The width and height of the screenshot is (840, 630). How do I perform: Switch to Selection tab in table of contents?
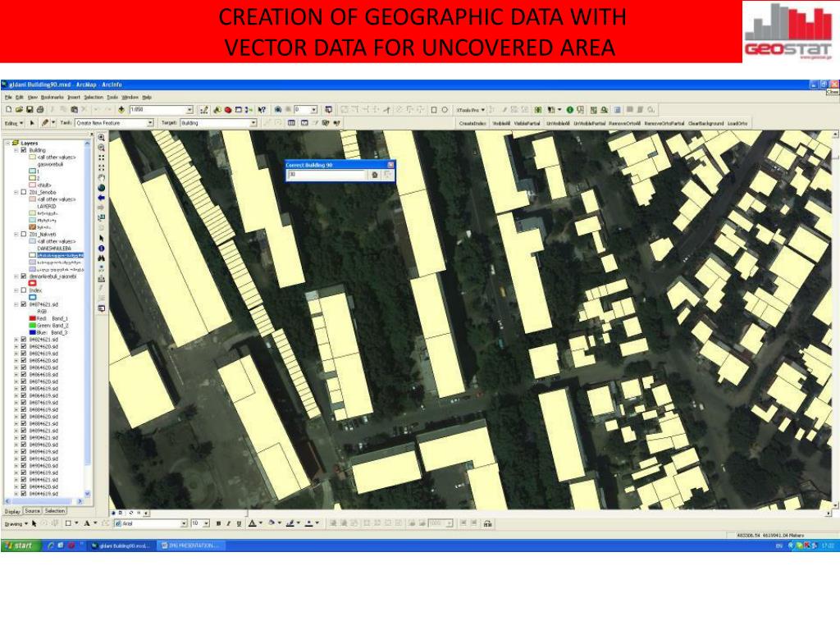point(55,511)
